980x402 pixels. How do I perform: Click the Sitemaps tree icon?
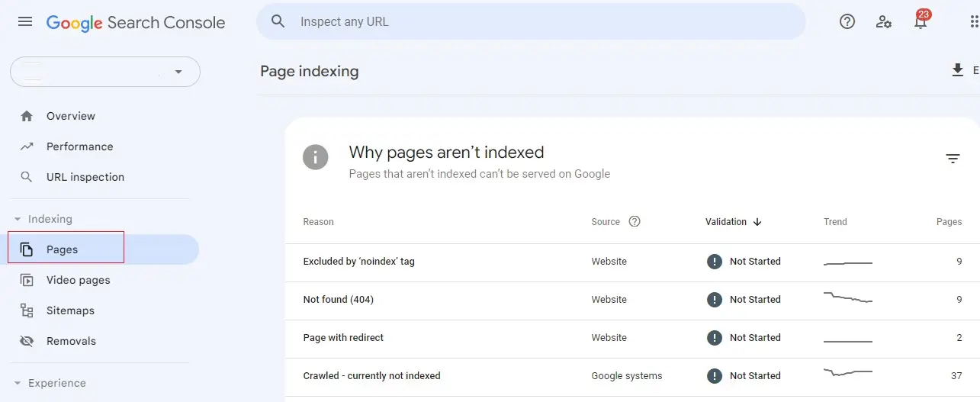(27, 310)
